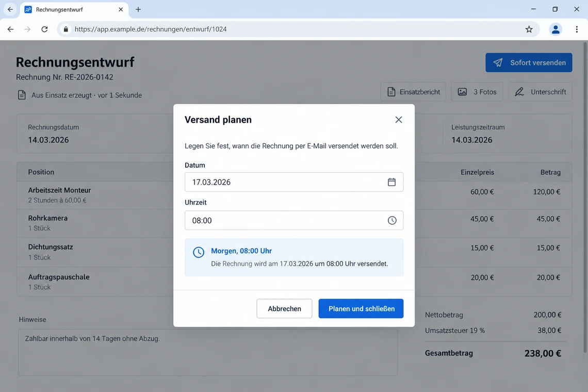
Task: Click the Hinweise notes text area
Action: [208, 352]
